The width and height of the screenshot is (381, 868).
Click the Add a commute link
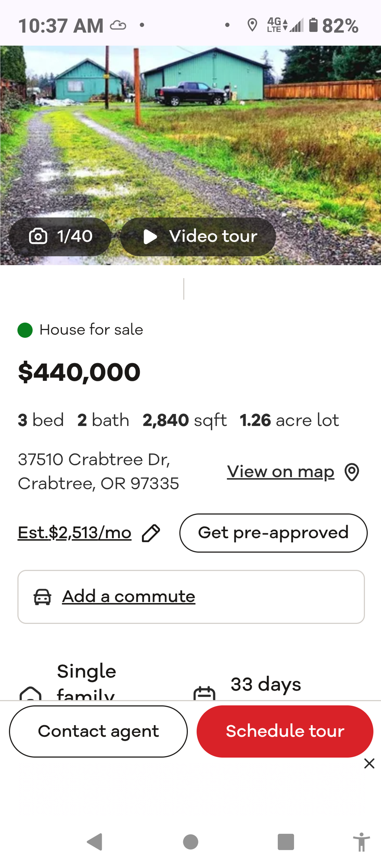click(x=128, y=597)
